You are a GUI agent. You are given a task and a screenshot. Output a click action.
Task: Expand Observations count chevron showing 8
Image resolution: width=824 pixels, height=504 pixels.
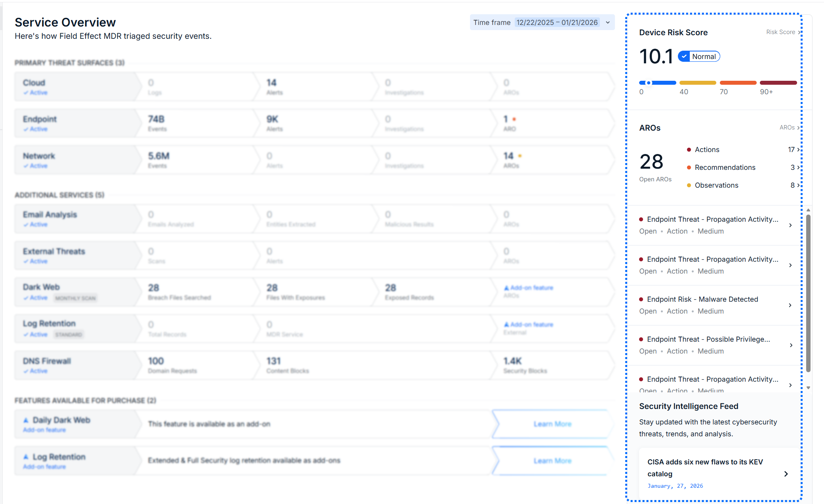pos(798,185)
